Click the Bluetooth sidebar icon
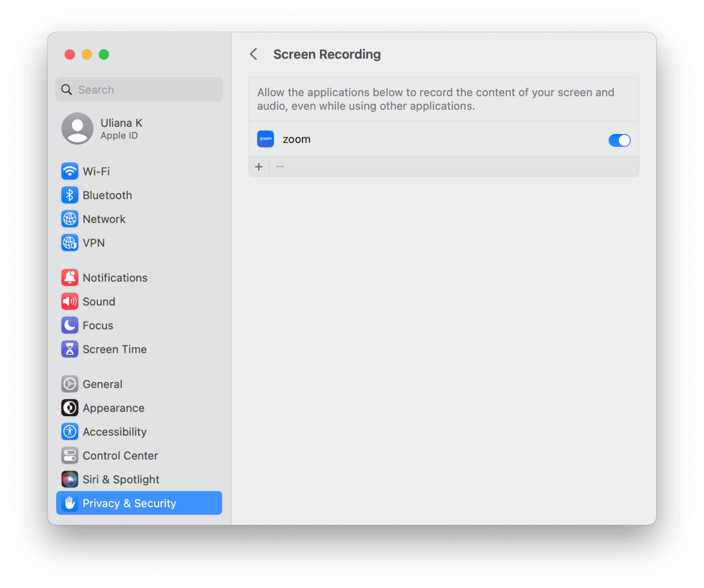704x588 pixels. 69,195
